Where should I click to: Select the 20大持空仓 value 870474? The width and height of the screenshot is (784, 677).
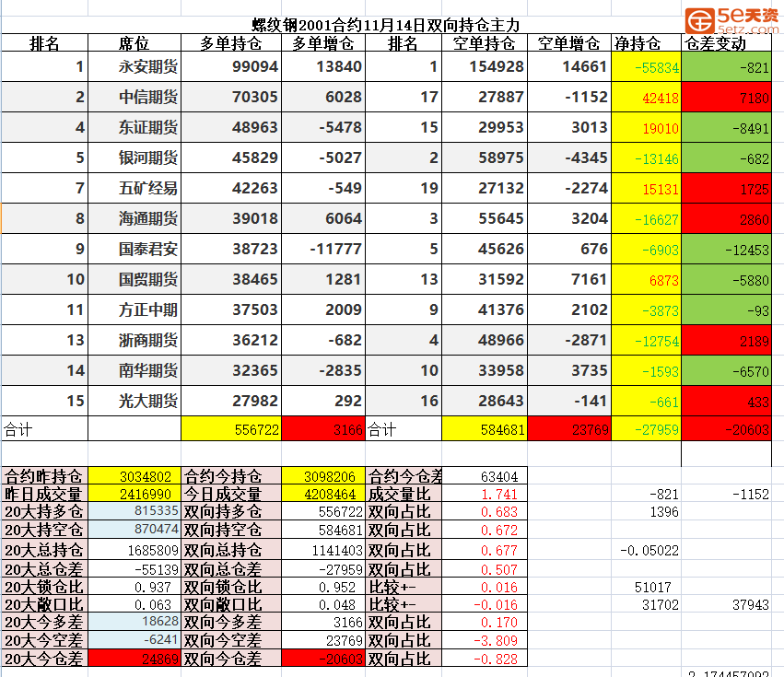click(x=134, y=530)
